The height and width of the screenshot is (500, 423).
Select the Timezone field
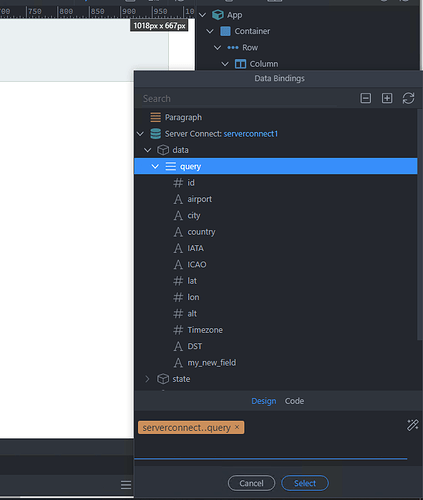click(205, 330)
